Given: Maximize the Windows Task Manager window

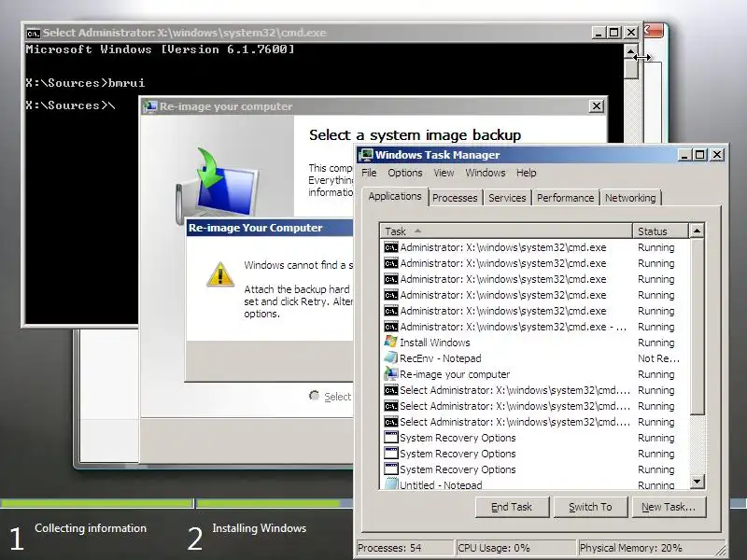Looking at the screenshot, I should click(699, 155).
